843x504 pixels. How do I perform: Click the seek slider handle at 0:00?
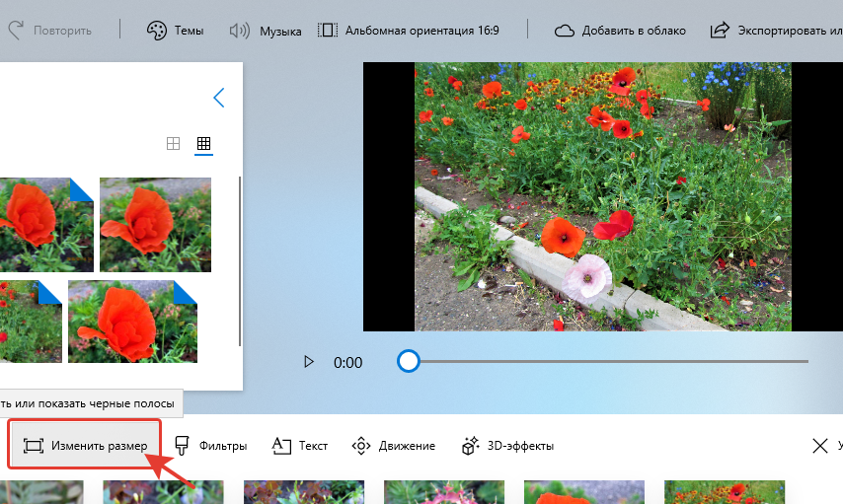point(408,361)
